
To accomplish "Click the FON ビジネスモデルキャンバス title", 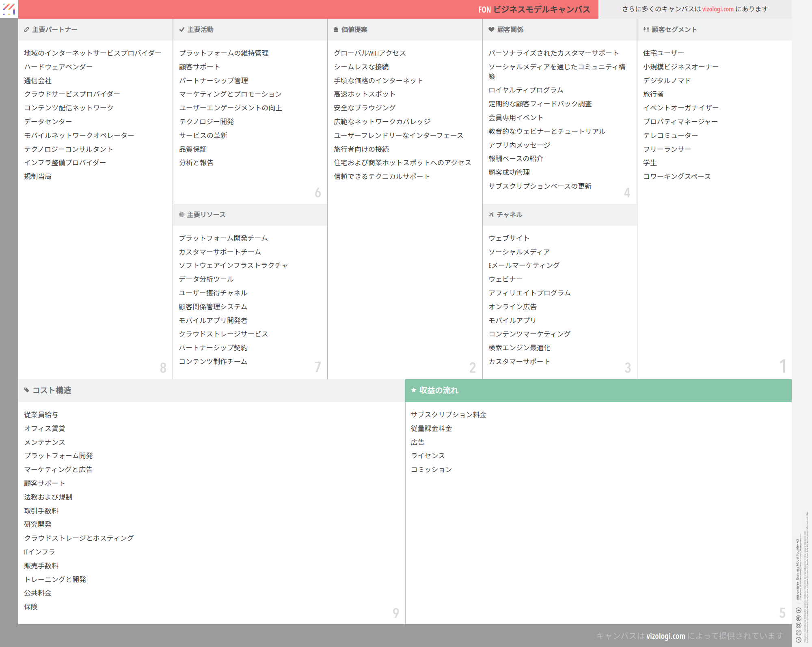I will (x=534, y=9).
